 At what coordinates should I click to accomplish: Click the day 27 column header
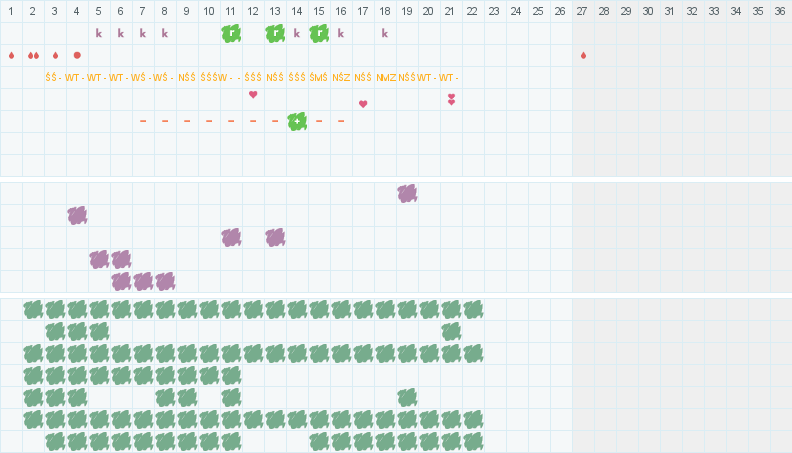point(582,11)
